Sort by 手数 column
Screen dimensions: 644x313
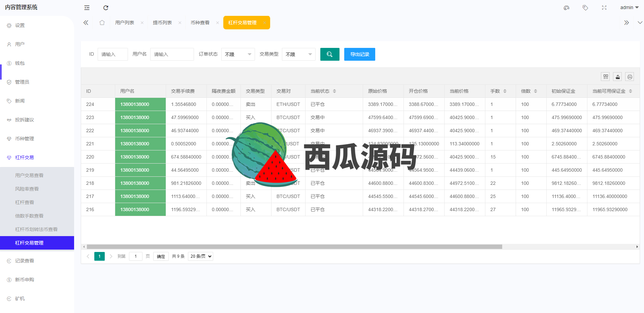505,91
